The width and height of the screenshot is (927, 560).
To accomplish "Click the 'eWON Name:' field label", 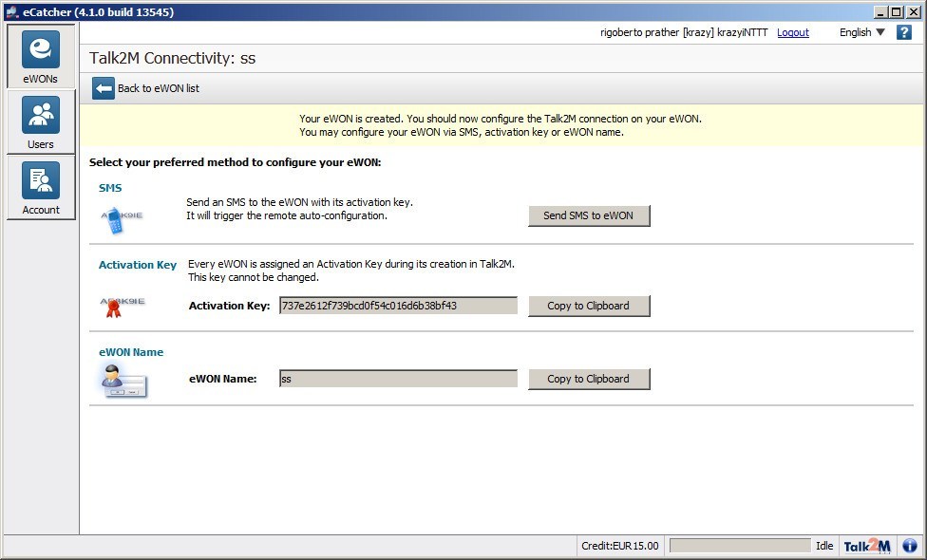I will [x=223, y=380].
